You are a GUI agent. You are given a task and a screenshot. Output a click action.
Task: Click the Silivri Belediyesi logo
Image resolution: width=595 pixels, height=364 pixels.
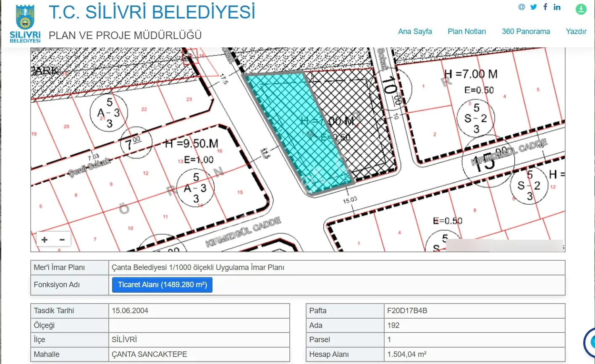[25, 24]
